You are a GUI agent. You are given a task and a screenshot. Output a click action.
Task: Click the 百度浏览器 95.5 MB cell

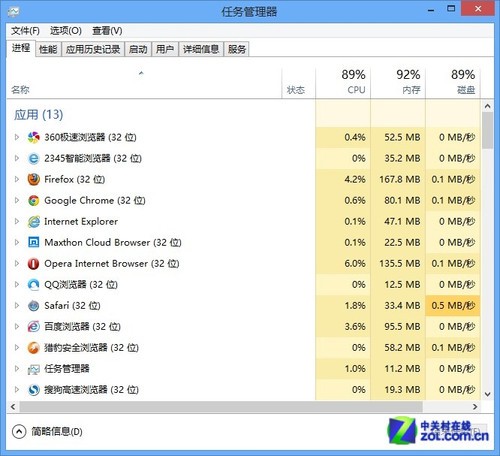click(398, 327)
